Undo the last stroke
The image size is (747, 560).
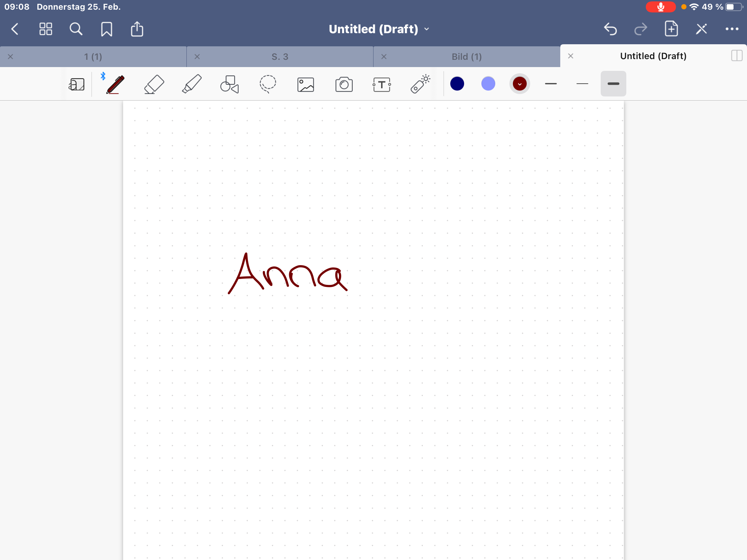point(610,29)
